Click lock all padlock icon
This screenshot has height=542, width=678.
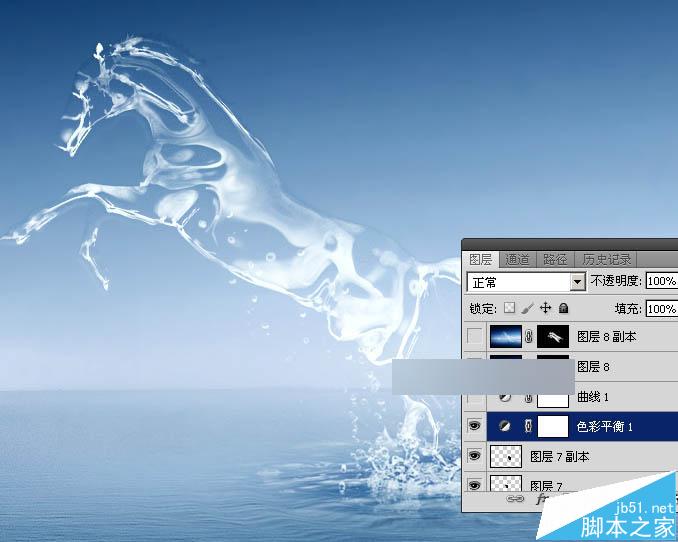563,308
